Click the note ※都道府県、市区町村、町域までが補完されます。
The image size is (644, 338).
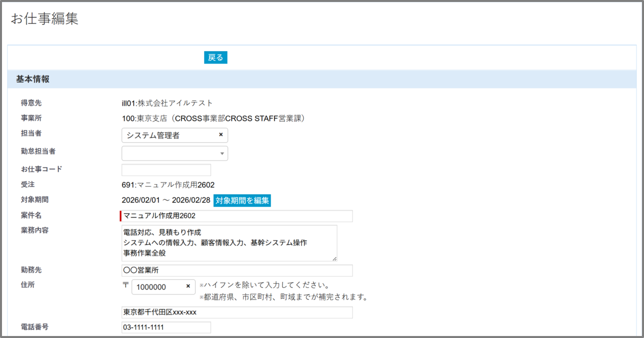click(283, 297)
